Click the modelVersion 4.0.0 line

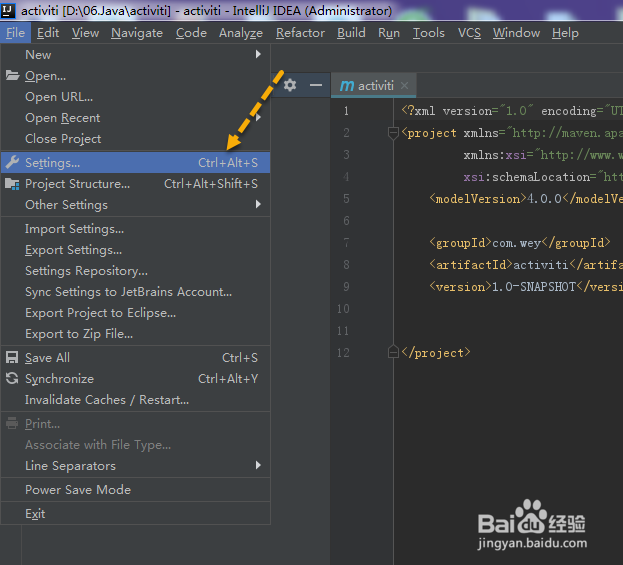coord(526,198)
